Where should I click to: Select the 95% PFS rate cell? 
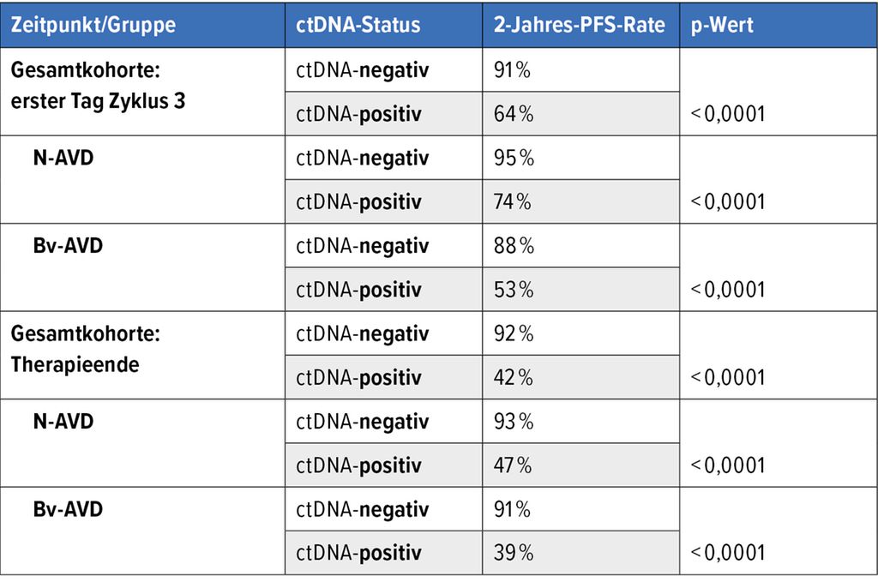(514, 158)
